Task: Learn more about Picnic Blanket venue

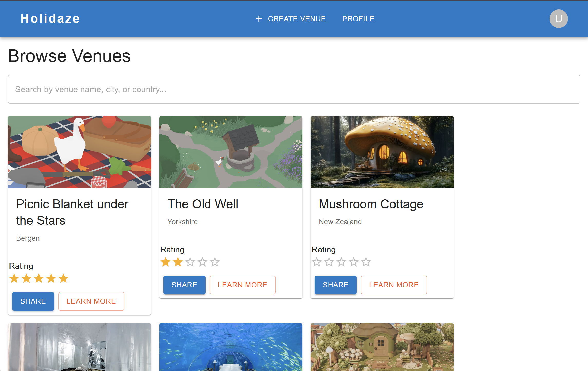Action: pyautogui.click(x=91, y=301)
